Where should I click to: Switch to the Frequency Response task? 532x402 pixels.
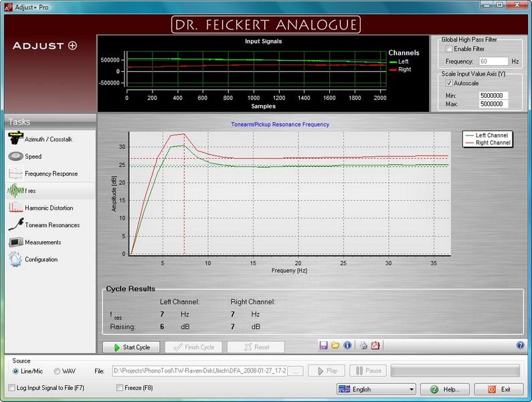51,174
